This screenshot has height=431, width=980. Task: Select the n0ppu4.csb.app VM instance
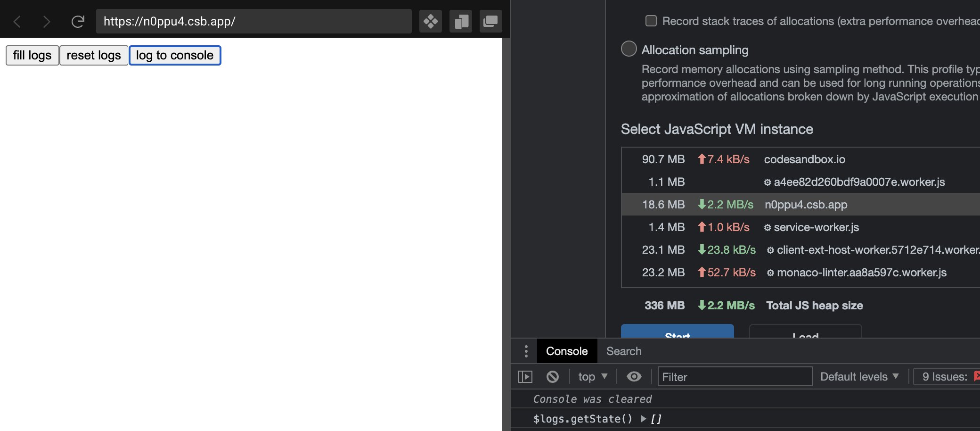[801, 204]
